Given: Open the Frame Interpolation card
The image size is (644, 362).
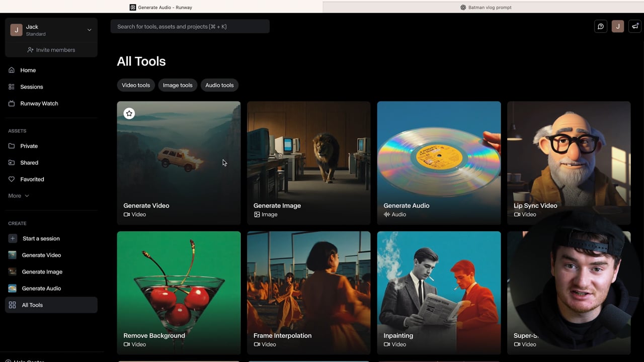Looking at the screenshot, I should pos(308,293).
